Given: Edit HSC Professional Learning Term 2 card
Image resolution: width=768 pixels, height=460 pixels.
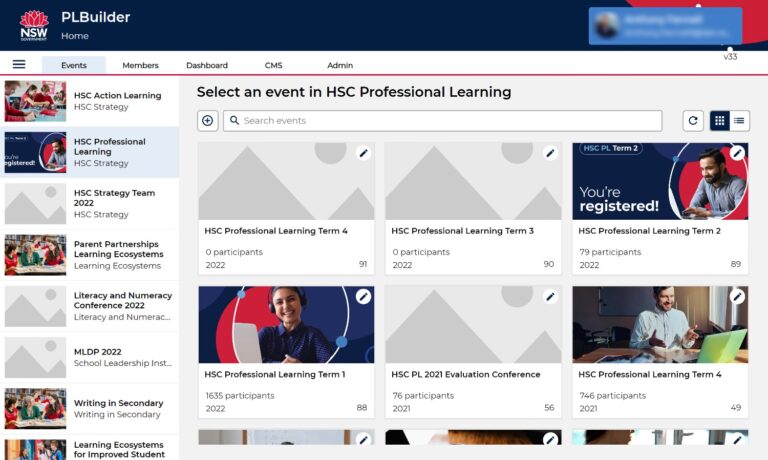Looking at the screenshot, I should [737, 153].
